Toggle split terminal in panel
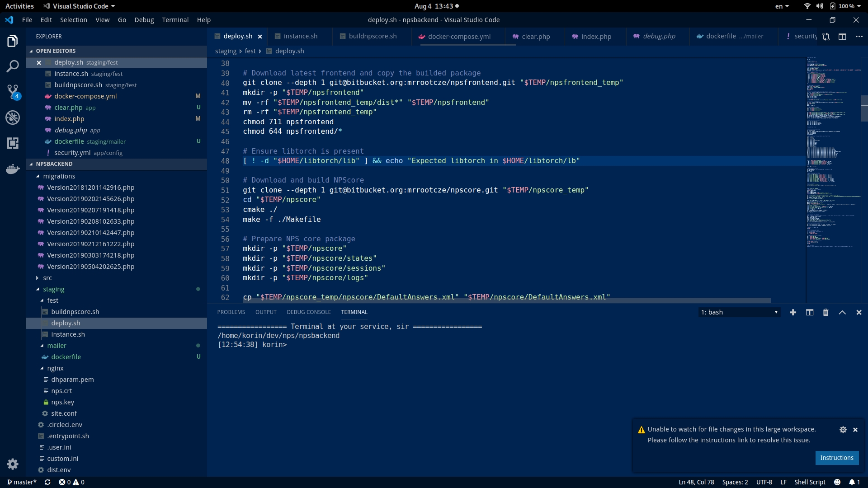 tap(809, 312)
